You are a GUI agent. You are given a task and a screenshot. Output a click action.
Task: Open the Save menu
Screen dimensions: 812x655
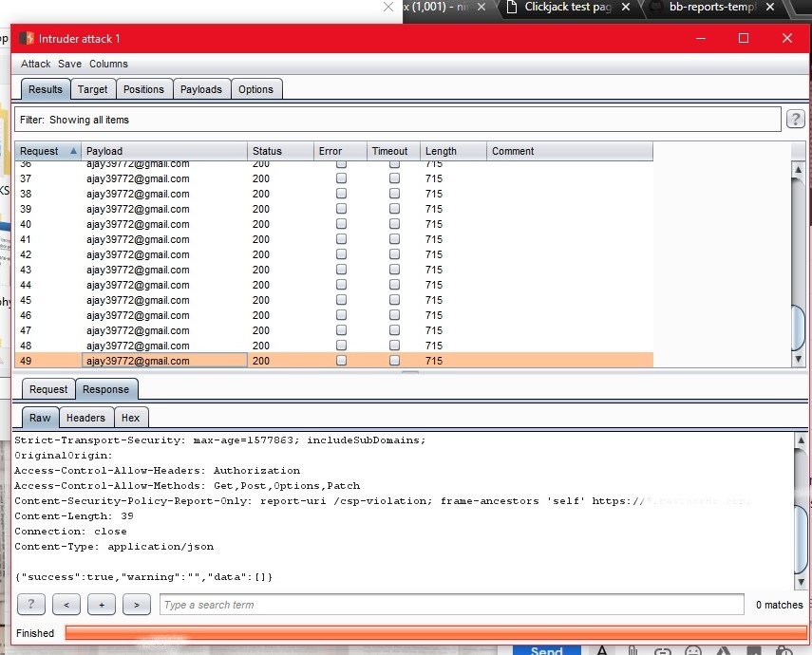coord(69,64)
